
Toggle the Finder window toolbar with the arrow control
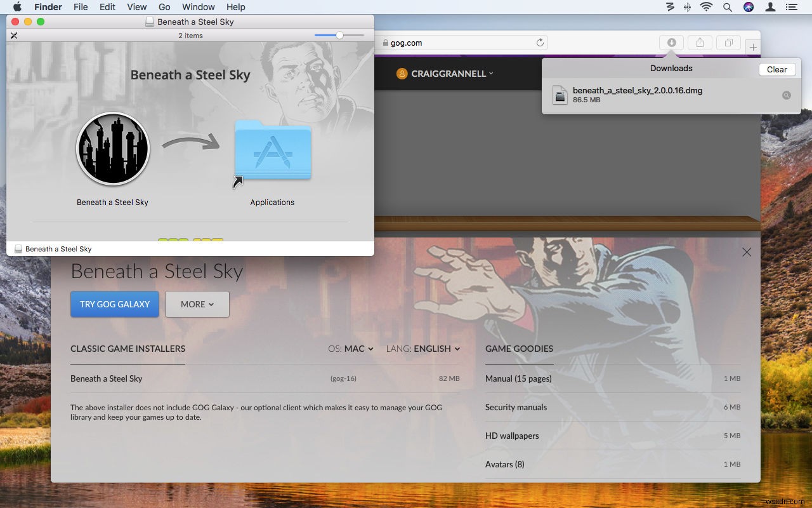[x=13, y=36]
